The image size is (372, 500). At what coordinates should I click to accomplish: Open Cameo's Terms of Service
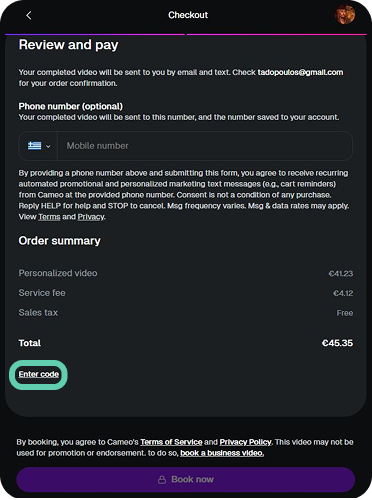pyautogui.click(x=171, y=442)
